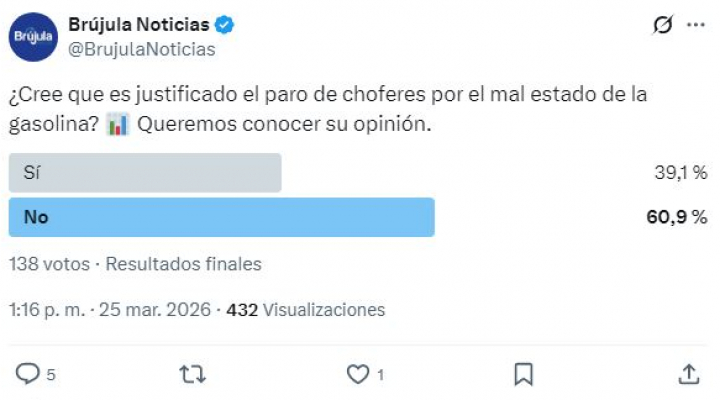Open the Grok explain icon
The width and height of the screenshot is (720, 400).
[x=660, y=26]
